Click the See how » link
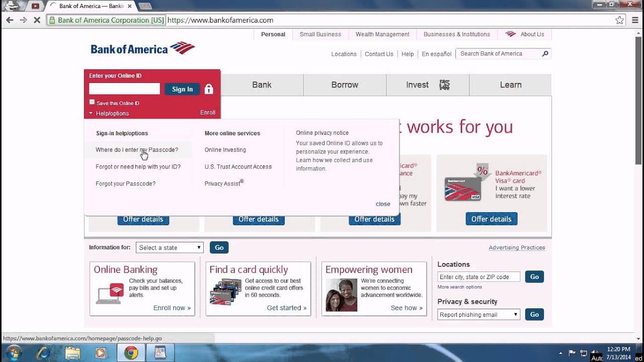 pyautogui.click(x=407, y=308)
